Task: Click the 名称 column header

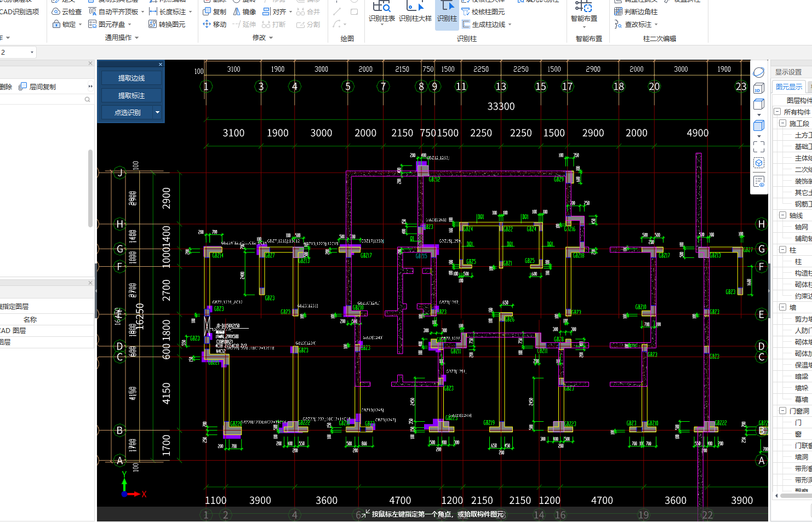Action: [30, 319]
